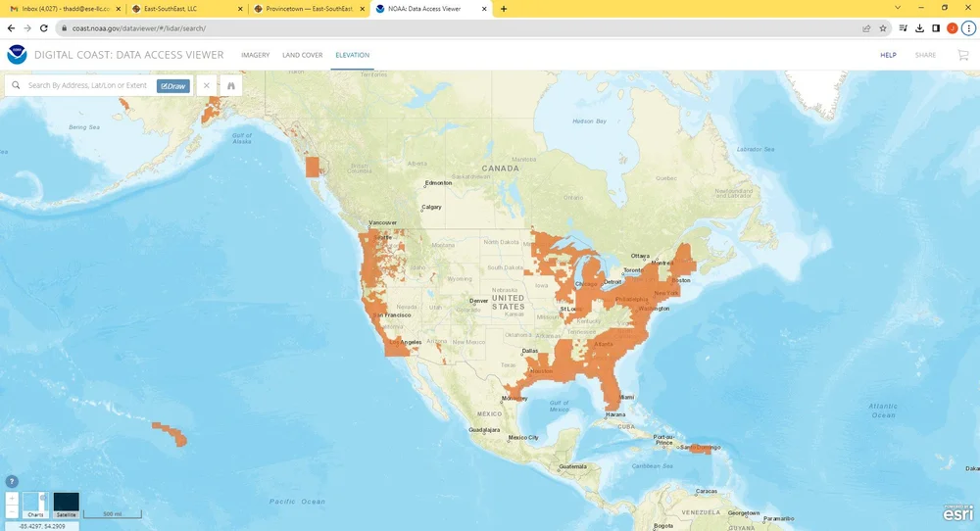Open the tab search dropdown arrow
Image resolution: width=980 pixels, height=531 pixels.
pos(898,8)
